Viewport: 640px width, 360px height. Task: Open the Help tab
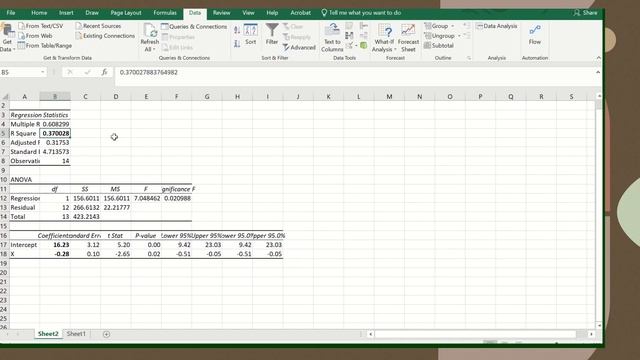(x=272, y=13)
